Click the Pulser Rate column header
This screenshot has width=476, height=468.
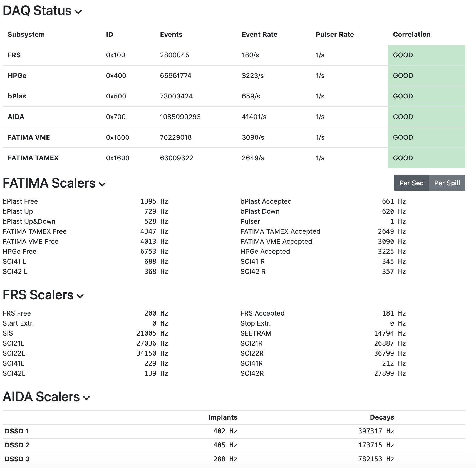[x=335, y=35]
